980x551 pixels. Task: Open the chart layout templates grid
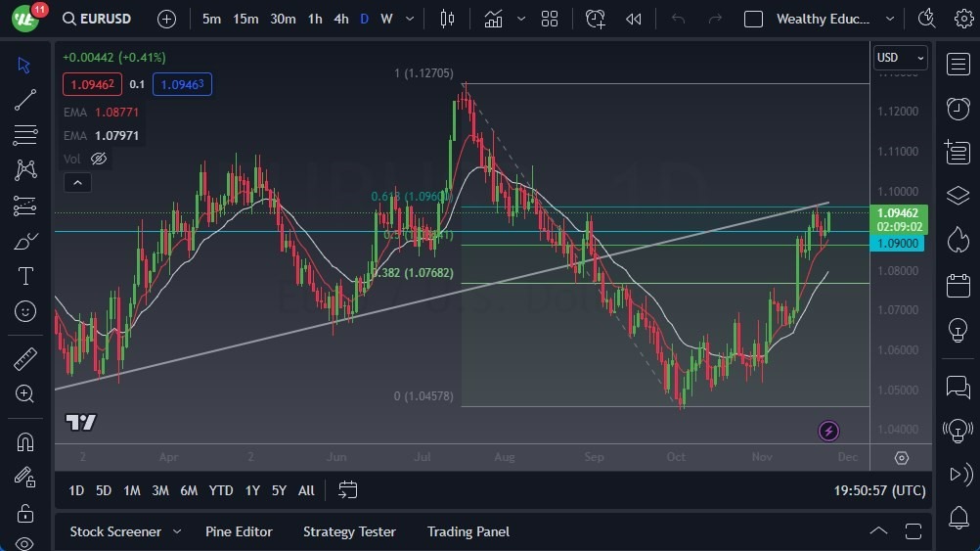(x=550, y=19)
